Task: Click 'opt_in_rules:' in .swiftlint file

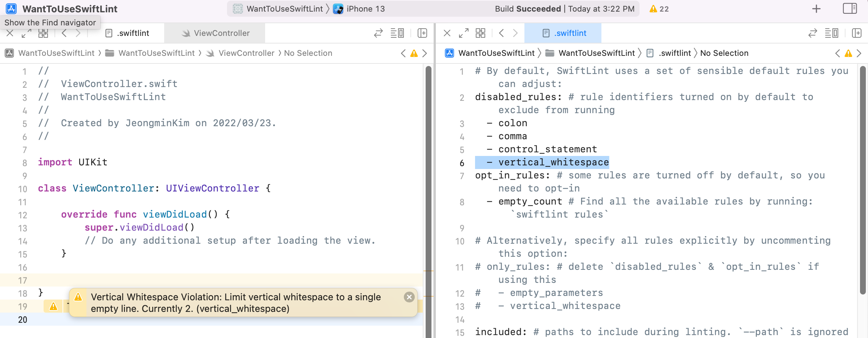Action: click(x=513, y=175)
